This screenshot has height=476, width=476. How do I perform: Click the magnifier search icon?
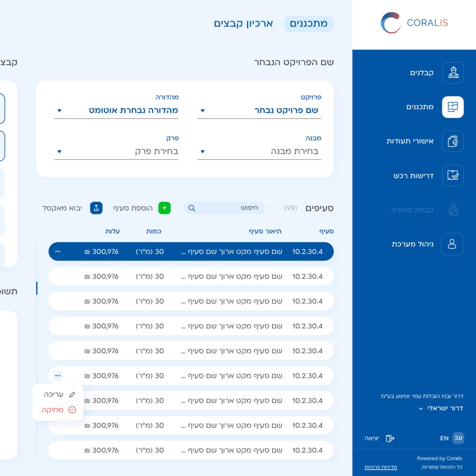(191, 208)
